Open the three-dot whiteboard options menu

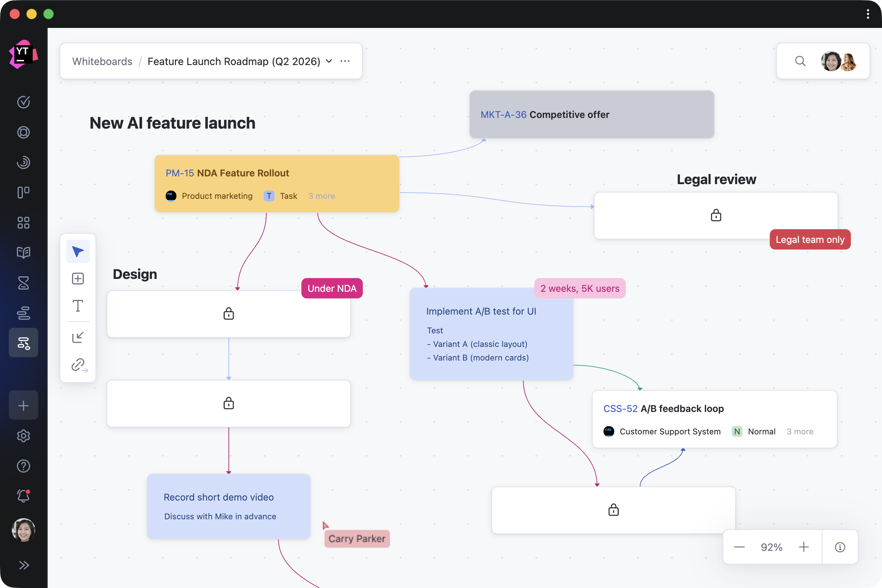click(345, 61)
